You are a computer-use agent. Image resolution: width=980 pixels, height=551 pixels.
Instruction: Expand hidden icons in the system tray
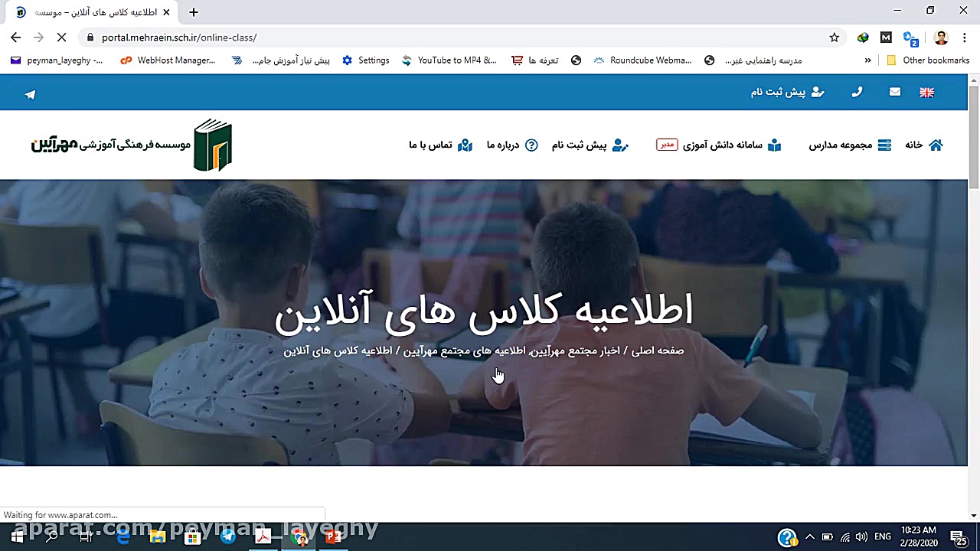pos(809,536)
